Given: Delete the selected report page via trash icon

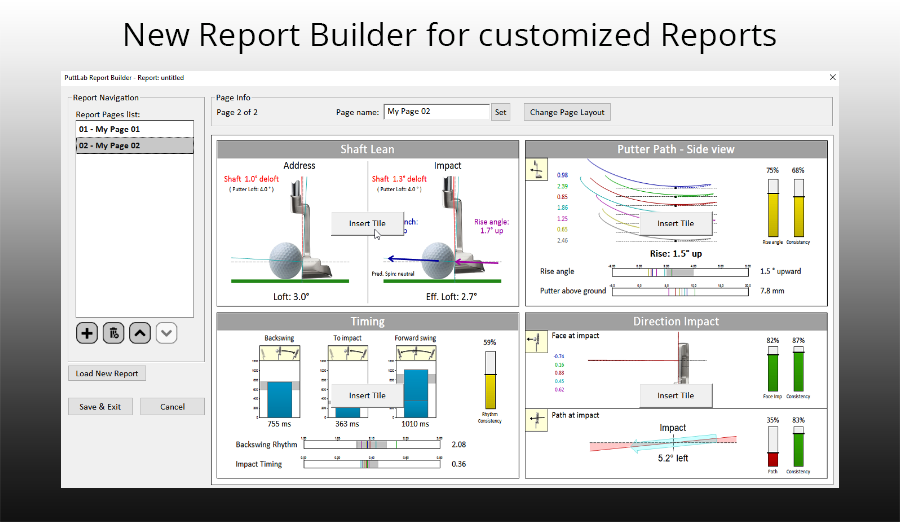Looking at the screenshot, I should (114, 333).
